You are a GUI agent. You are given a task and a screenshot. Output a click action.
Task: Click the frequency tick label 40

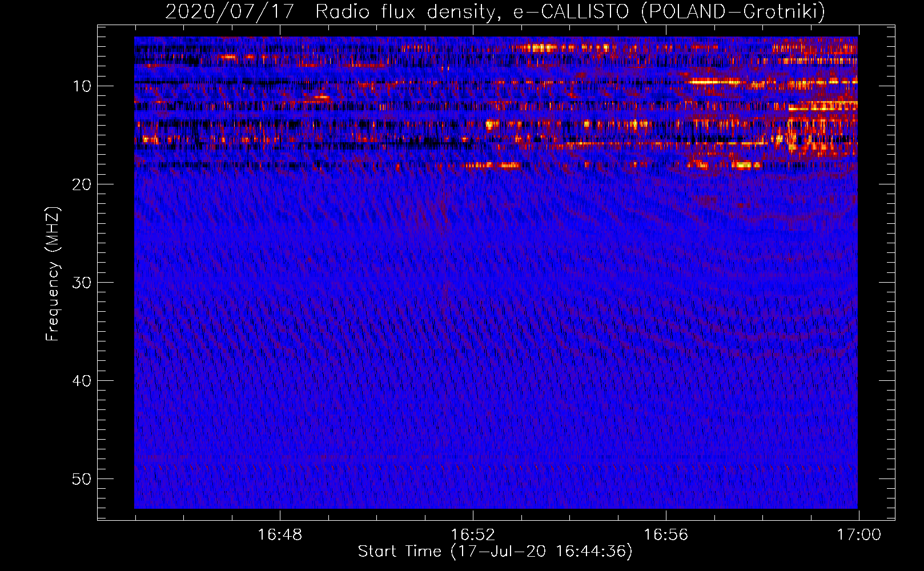click(x=82, y=381)
